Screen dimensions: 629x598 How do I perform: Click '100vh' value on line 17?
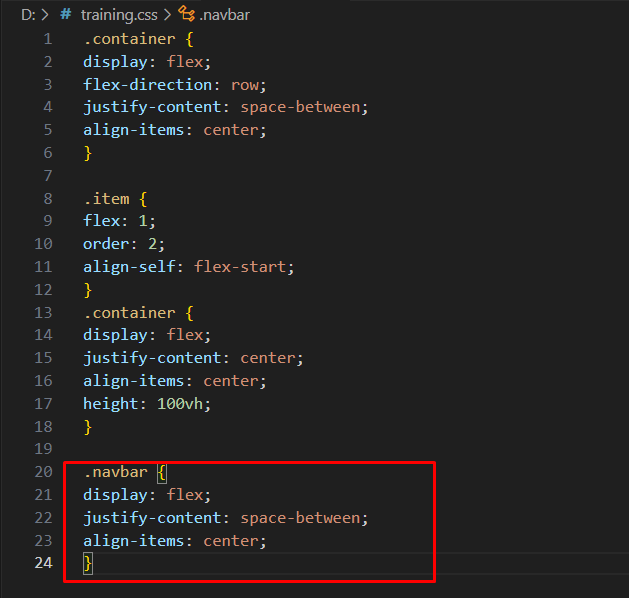pyautogui.click(x=180, y=404)
